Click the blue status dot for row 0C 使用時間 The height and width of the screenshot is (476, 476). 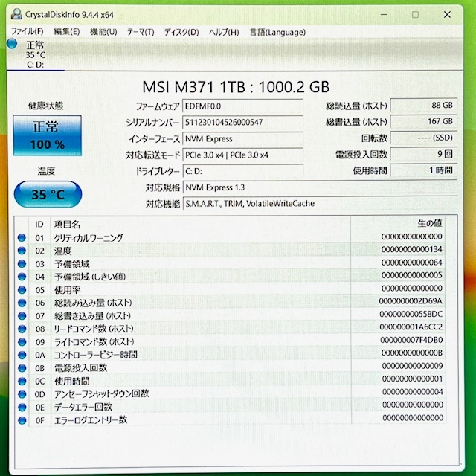pyautogui.click(x=22, y=382)
